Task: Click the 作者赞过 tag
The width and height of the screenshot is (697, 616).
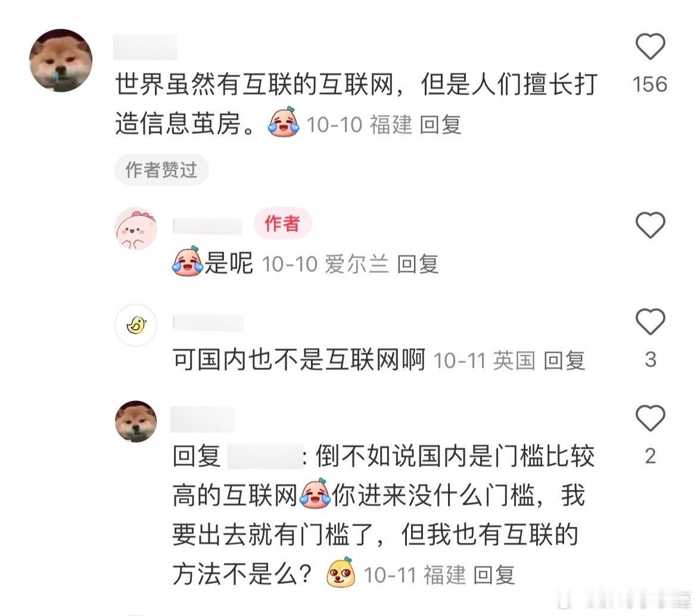Action: pos(161,169)
